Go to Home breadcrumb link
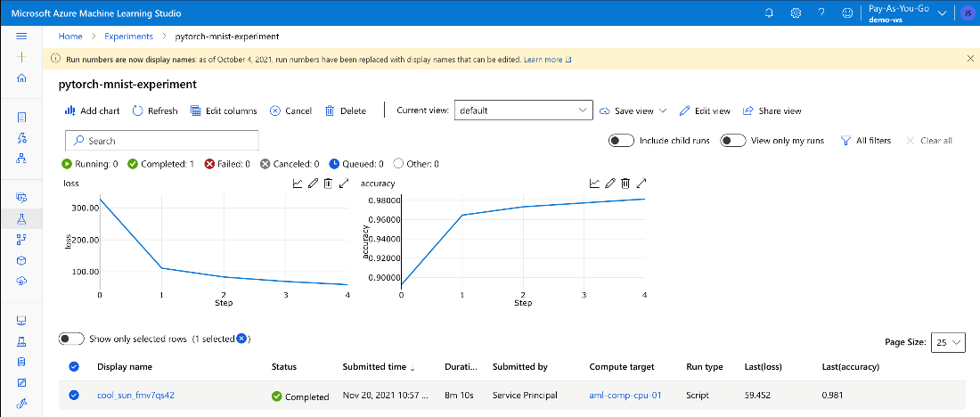 click(70, 37)
